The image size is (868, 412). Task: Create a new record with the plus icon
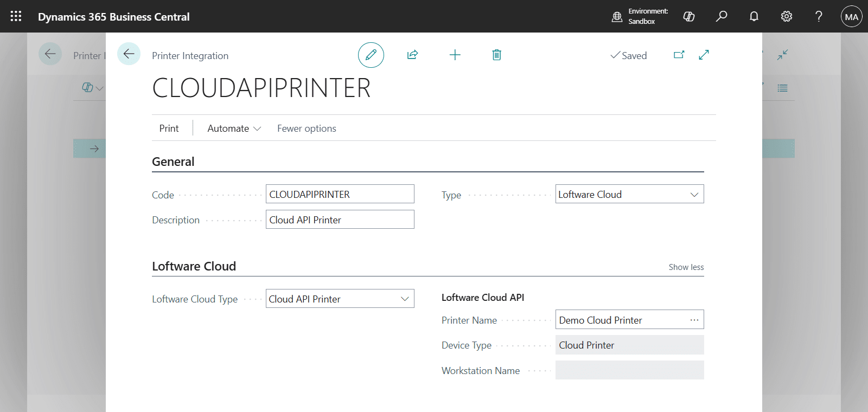pos(455,55)
